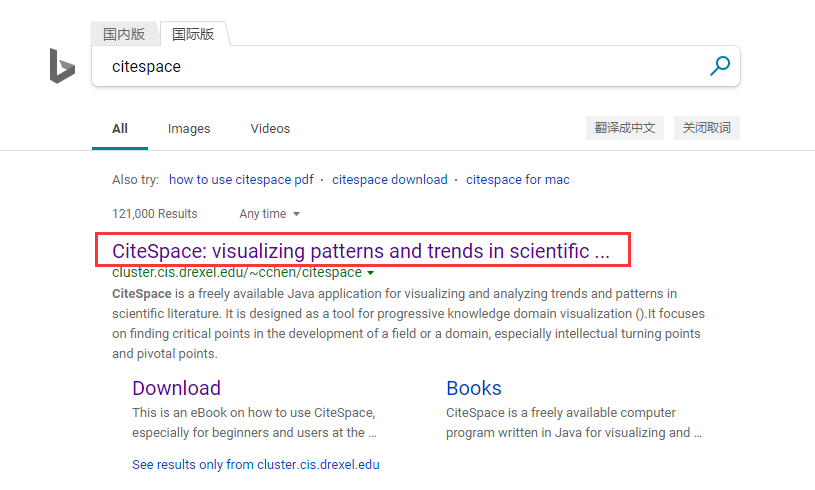Open the 'citespace download' suggested search
The width and height of the screenshot is (815, 490).
click(x=389, y=180)
